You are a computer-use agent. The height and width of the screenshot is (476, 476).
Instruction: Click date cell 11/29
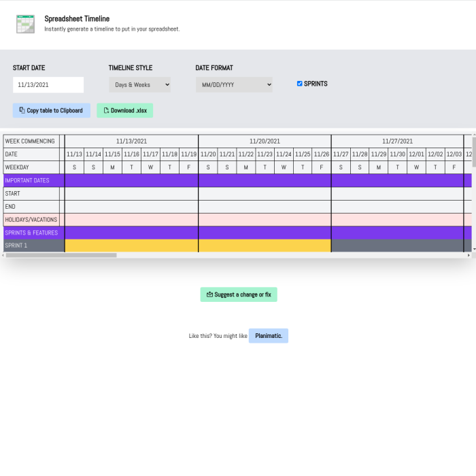tap(379, 154)
